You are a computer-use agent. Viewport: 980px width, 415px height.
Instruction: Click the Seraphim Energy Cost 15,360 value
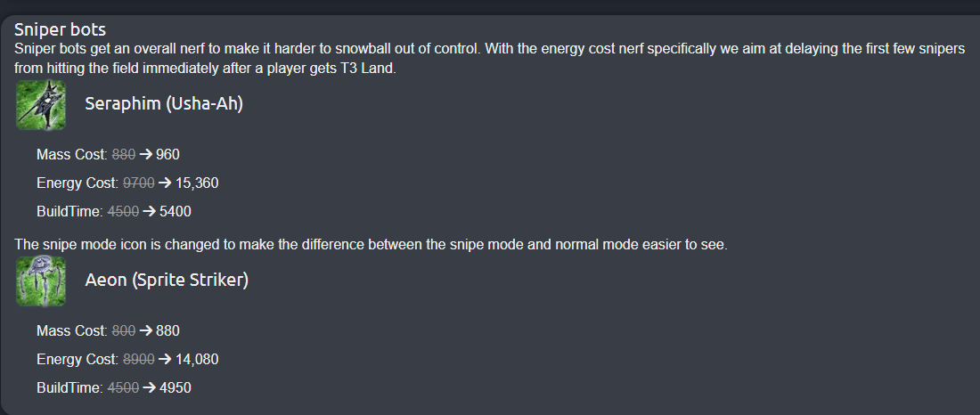coord(197,183)
